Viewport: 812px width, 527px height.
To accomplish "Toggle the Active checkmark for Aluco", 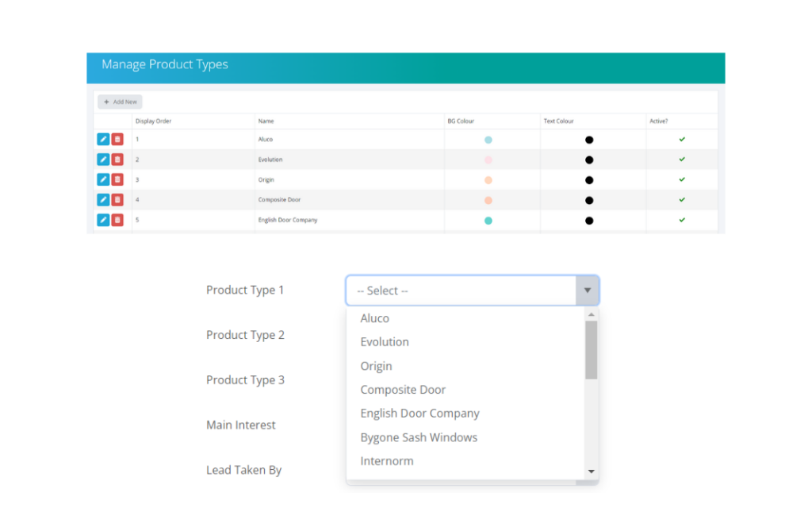I will pyautogui.click(x=682, y=140).
